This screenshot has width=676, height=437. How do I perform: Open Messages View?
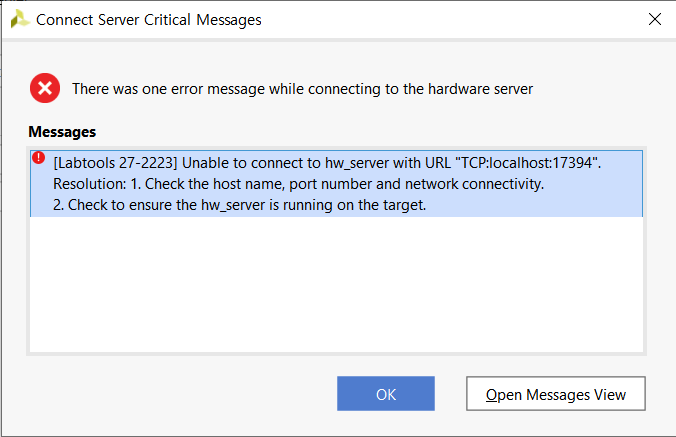pyautogui.click(x=555, y=394)
